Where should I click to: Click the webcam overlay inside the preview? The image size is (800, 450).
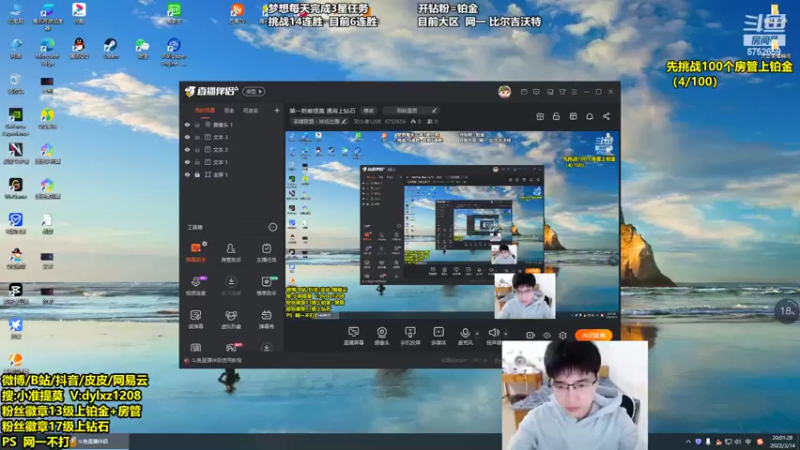[x=524, y=296]
